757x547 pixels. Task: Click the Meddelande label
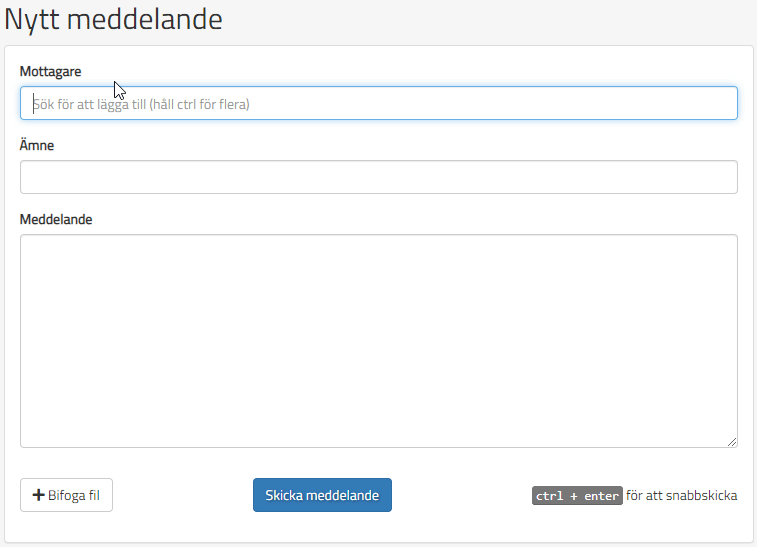tap(56, 219)
